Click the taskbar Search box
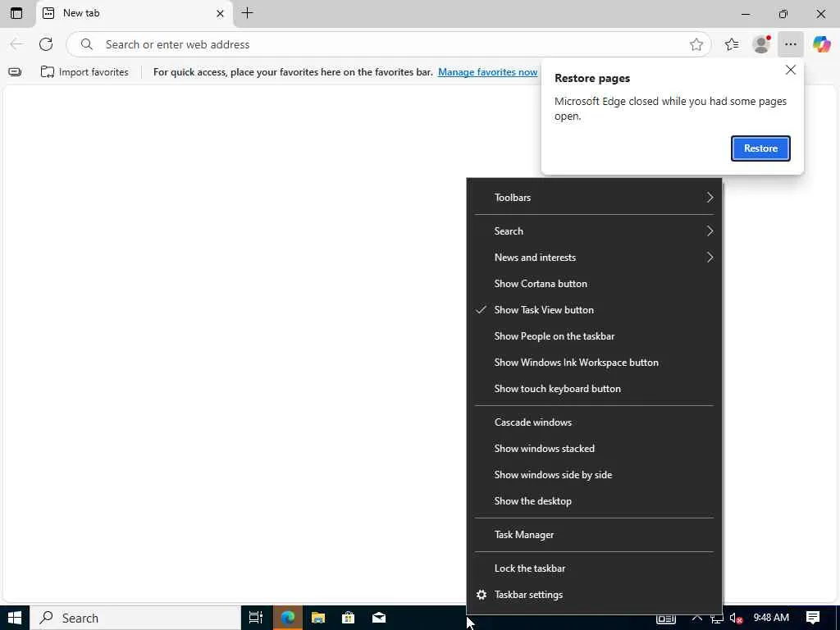Viewport: 840px width, 630px height. point(135,619)
